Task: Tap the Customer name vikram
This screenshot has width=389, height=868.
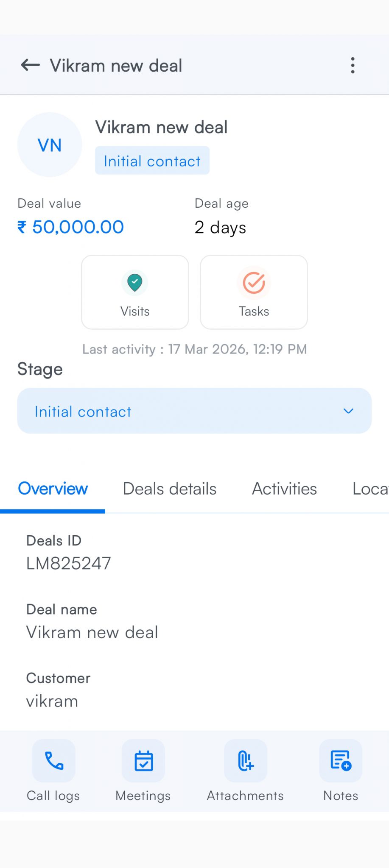Action: (52, 701)
